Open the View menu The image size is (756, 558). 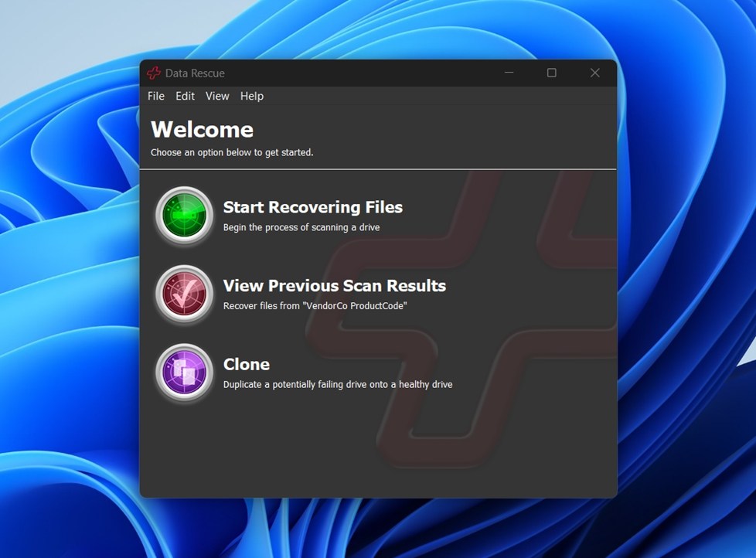click(x=216, y=96)
